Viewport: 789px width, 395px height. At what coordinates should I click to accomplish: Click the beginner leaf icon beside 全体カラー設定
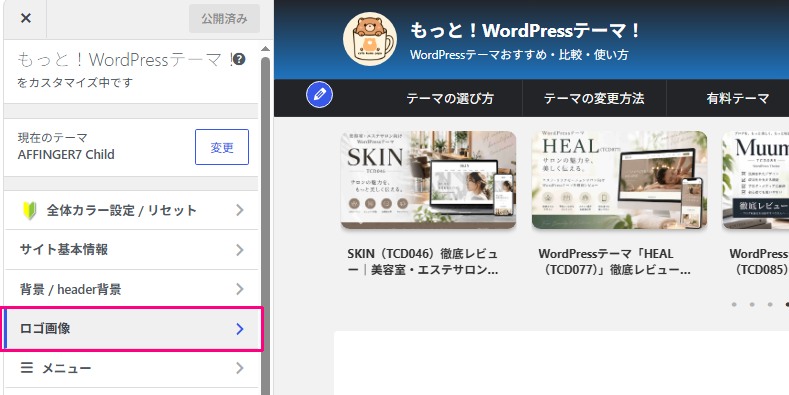(x=30, y=210)
